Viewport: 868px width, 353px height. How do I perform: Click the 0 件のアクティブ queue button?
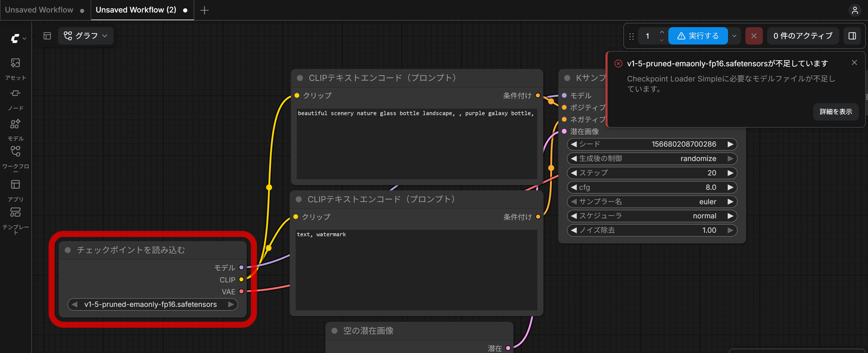tap(803, 36)
